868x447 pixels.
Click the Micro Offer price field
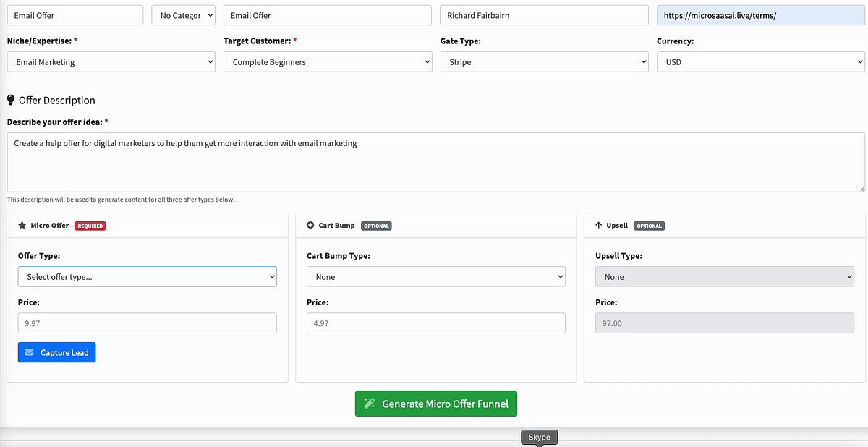coord(148,323)
